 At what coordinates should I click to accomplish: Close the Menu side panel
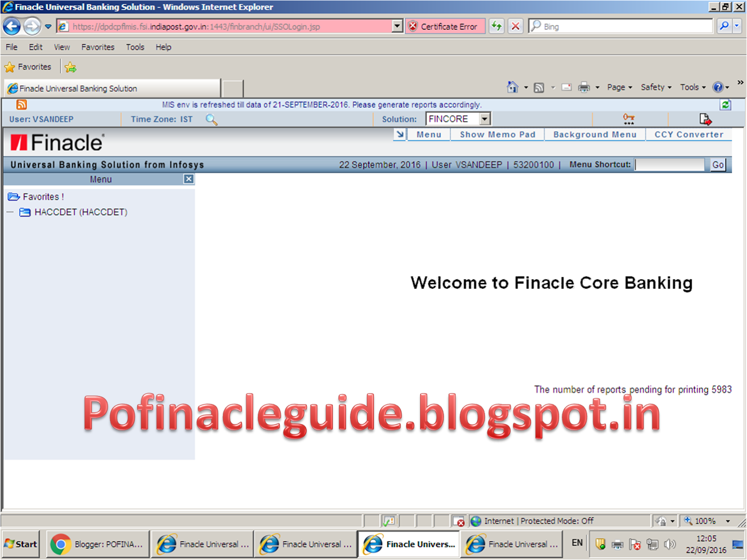click(x=189, y=179)
